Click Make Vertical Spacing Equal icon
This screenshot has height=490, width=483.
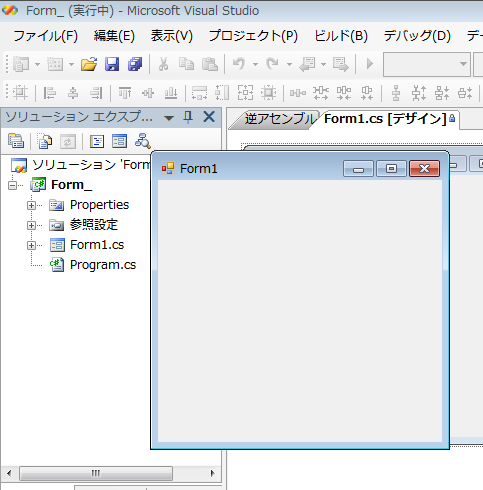tap(396, 93)
